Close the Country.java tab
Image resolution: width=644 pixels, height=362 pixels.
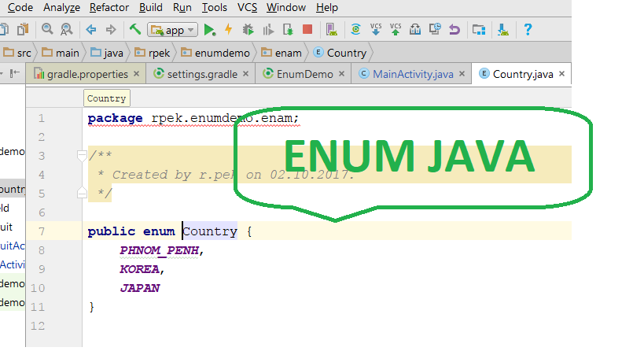pos(562,73)
